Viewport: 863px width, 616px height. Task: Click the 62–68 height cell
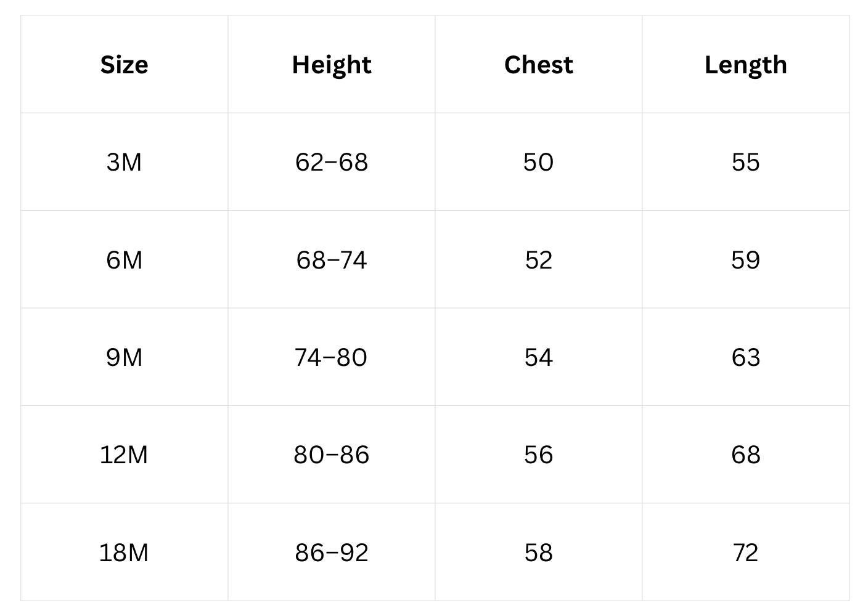pyautogui.click(x=332, y=162)
